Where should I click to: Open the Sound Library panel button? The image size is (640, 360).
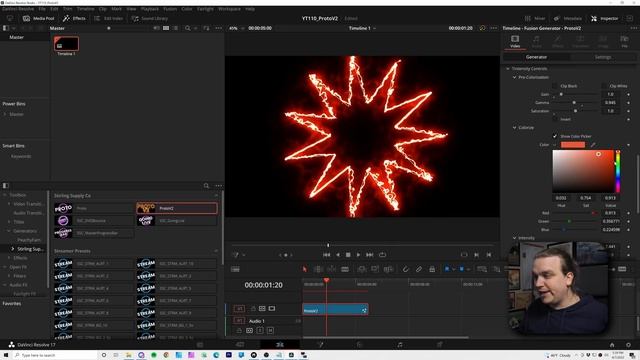(x=150, y=18)
